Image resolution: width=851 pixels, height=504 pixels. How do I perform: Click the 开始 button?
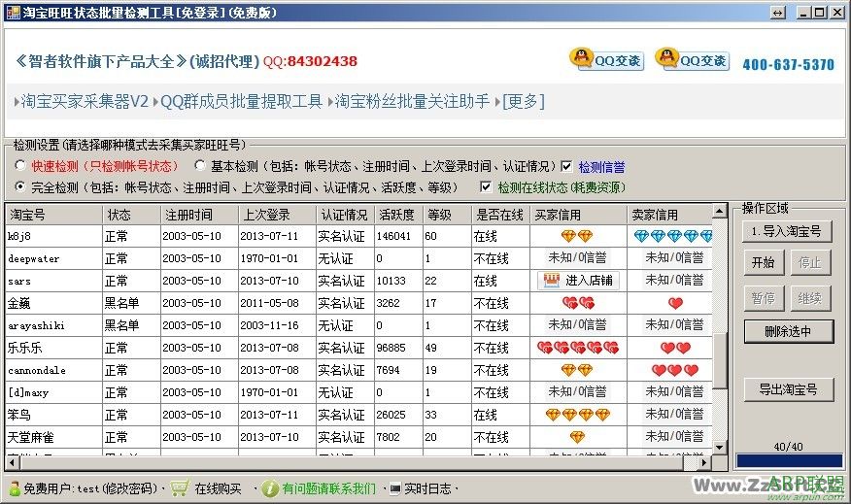pyautogui.click(x=763, y=262)
